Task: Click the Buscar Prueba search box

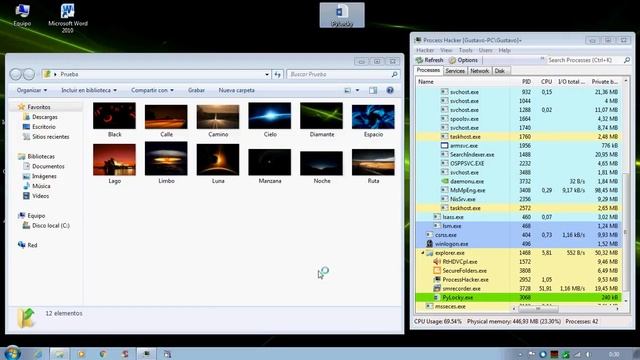Action: (343, 74)
